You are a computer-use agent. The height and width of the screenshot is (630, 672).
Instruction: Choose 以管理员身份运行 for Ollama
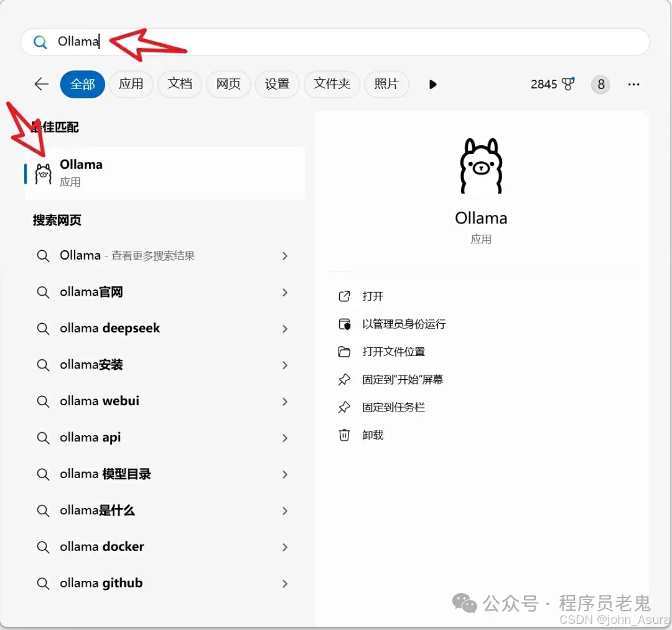404,324
